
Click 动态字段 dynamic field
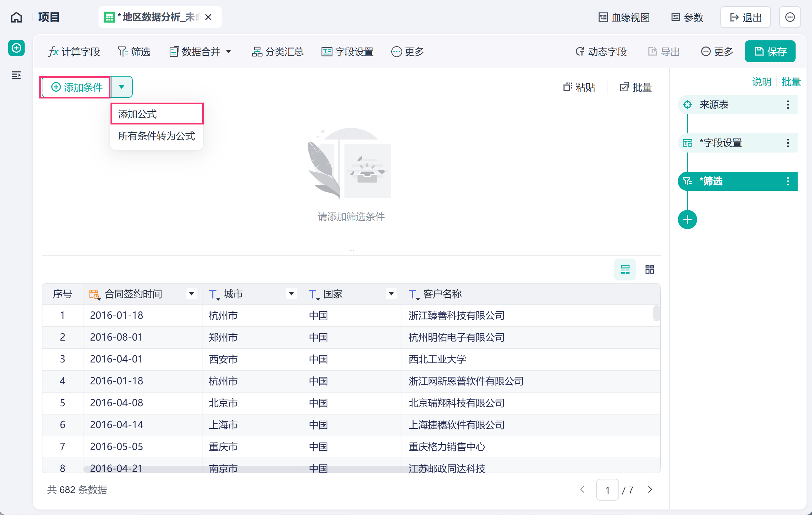tap(601, 52)
